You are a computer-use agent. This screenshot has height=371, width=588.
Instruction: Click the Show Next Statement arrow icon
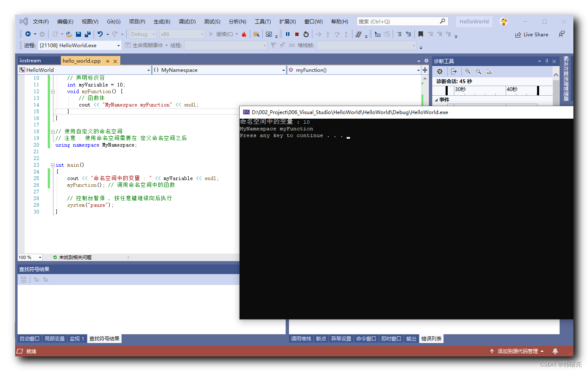[x=319, y=34]
